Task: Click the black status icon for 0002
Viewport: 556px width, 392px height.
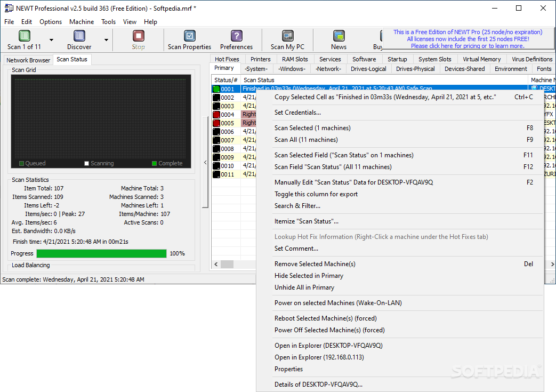Action: point(216,98)
